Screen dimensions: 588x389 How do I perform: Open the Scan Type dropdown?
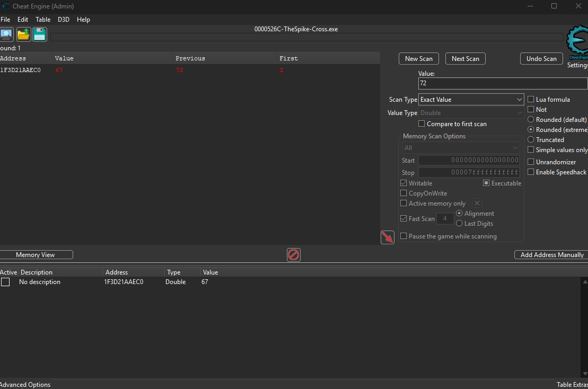(471, 100)
